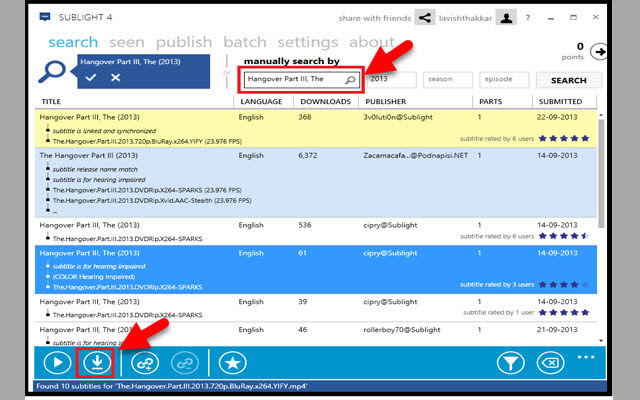Screen dimensions: 640x400
Task: Select subtitle row by 3v0luti0n@Sublight
Action: click(x=316, y=129)
